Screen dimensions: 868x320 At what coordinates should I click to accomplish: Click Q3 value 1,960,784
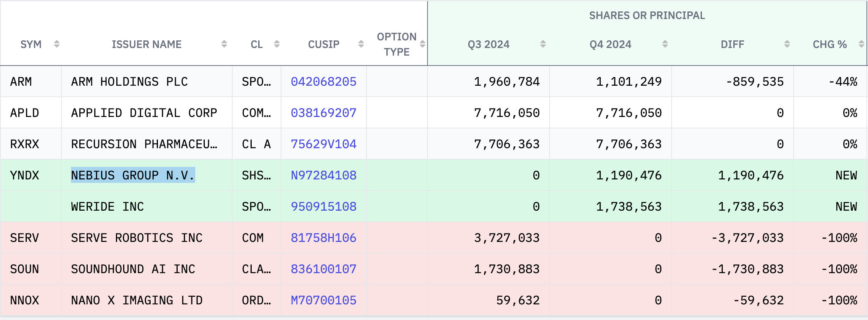click(x=507, y=82)
